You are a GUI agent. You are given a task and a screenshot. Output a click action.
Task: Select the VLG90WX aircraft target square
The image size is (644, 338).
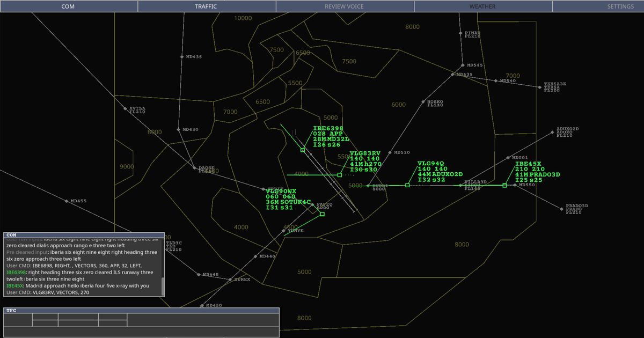click(323, 214)
